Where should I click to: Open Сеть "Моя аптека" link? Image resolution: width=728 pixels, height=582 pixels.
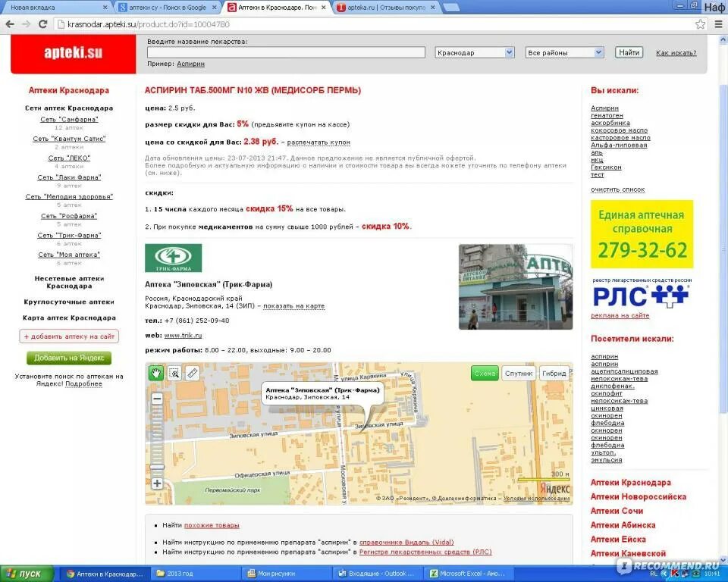click(69, 255)
